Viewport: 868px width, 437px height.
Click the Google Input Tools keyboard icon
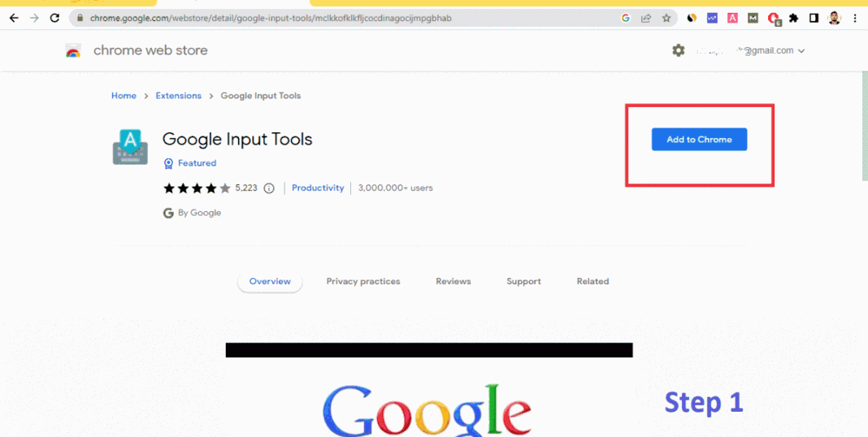click(130, 146)
